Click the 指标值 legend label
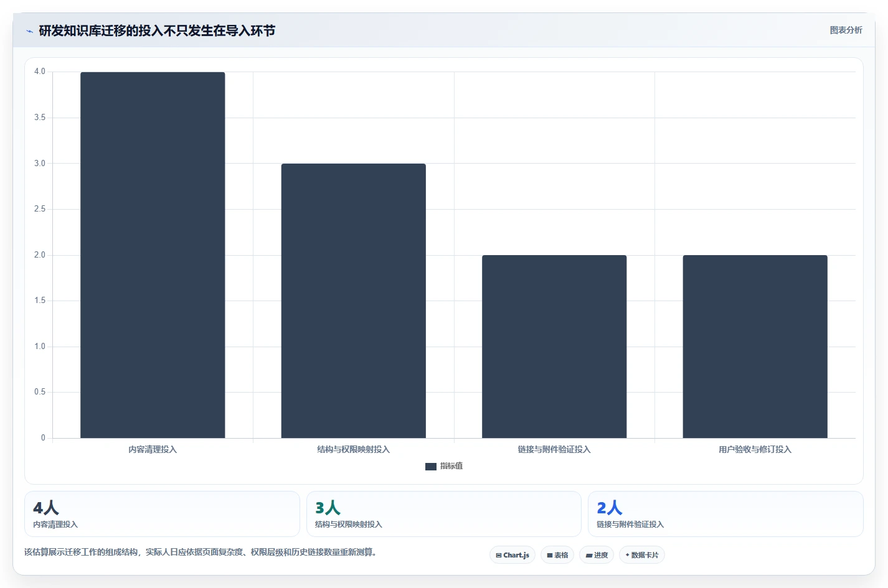Viewport: 888px width, 588px height. click(451, 466)
